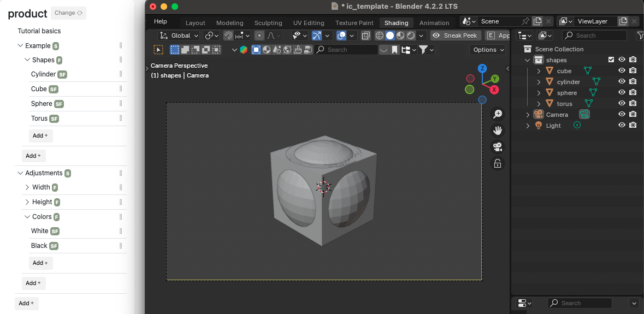Click the lock camera to view icon

498,163
